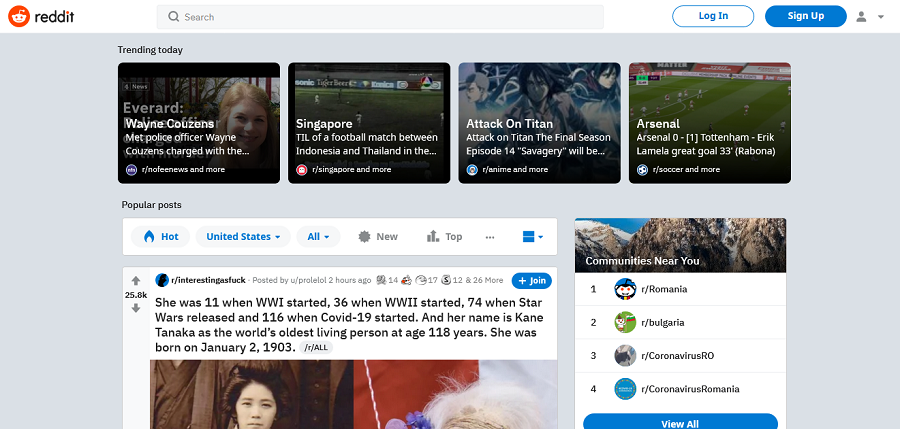
Task: Click the Top bar chart icon
Action: [433, 236]
